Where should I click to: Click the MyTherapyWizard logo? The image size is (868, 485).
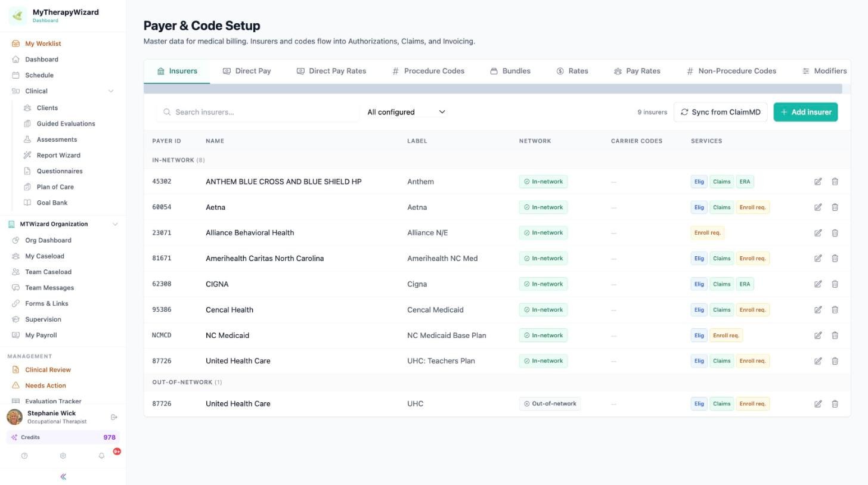(x=17, y=15)
